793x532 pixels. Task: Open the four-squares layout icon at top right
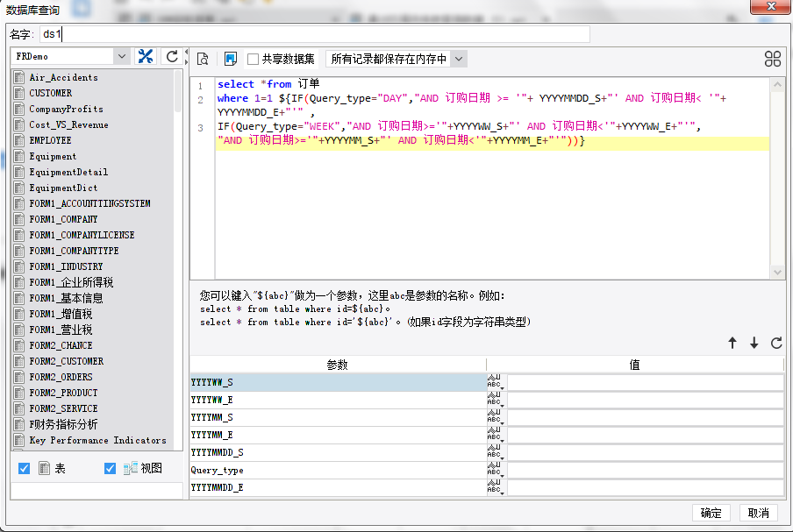(772, 59)
